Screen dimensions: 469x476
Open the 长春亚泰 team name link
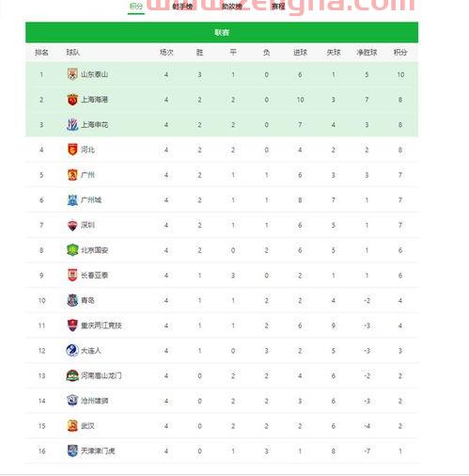pos(94,276)
